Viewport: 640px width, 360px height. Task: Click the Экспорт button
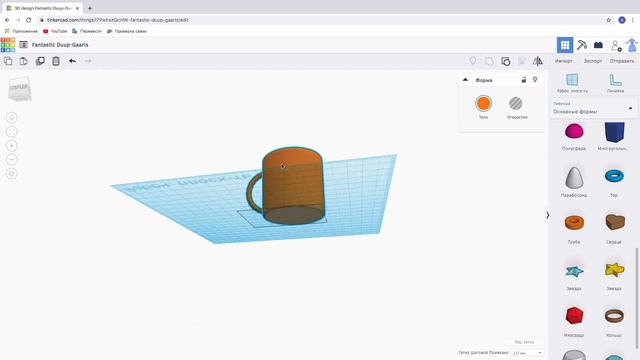click(592, 61)
